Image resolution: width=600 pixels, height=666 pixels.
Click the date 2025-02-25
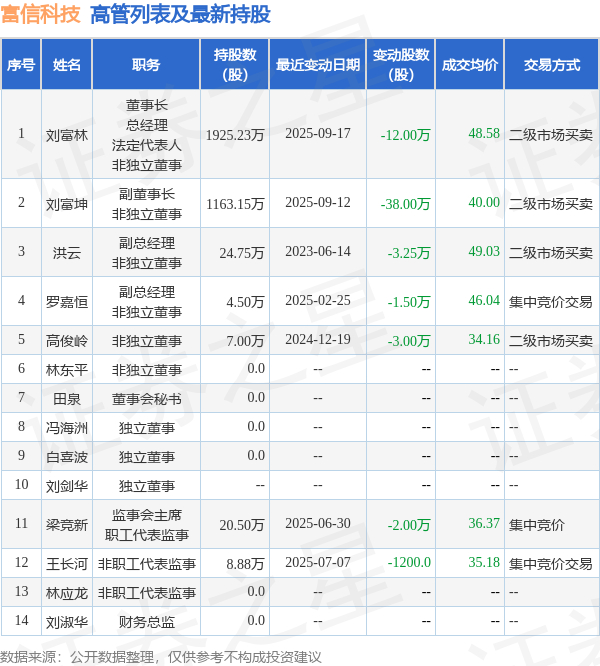tap(318, 300)
